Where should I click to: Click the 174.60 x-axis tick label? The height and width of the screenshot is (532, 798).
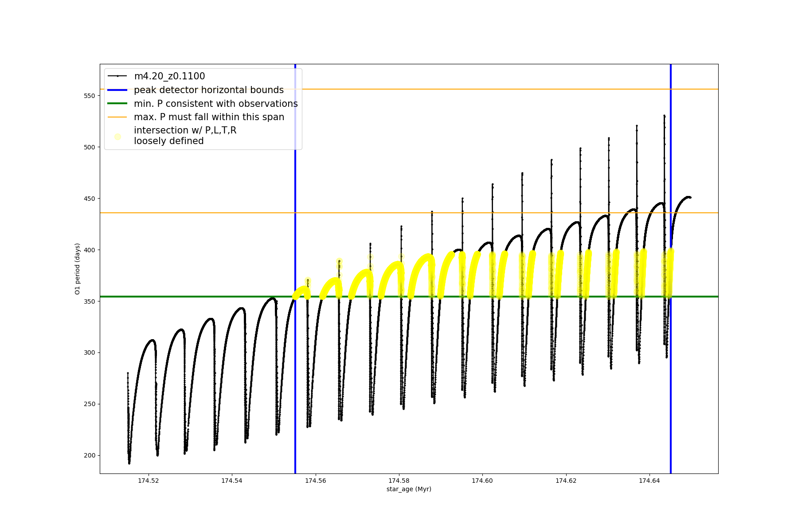pyautogui.click(x=482, y=481)
